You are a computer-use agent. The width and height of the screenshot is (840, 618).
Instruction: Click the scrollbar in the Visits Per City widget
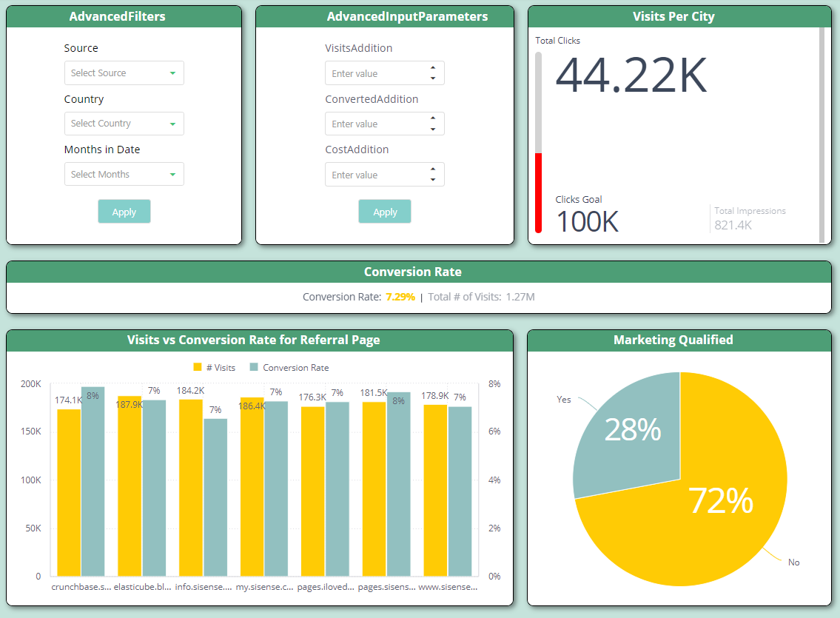pos(821,133)
